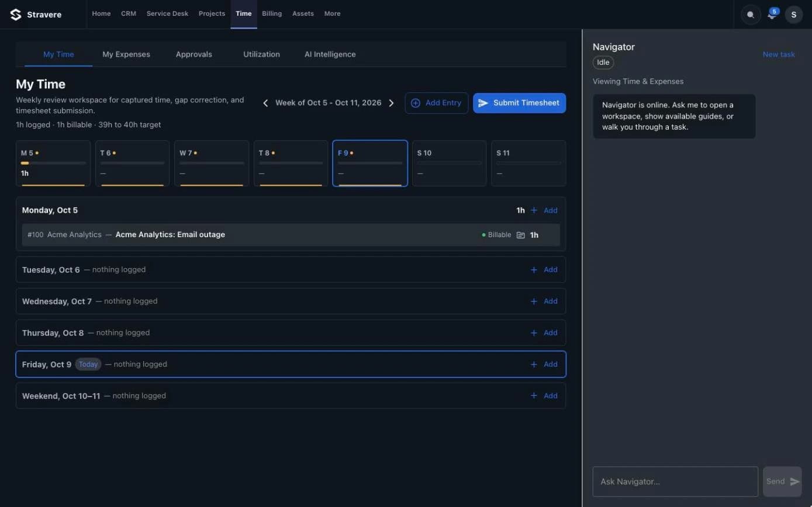812x507 pixels.
Task: Click folder icon on Email outage entry
Action: 521,235
